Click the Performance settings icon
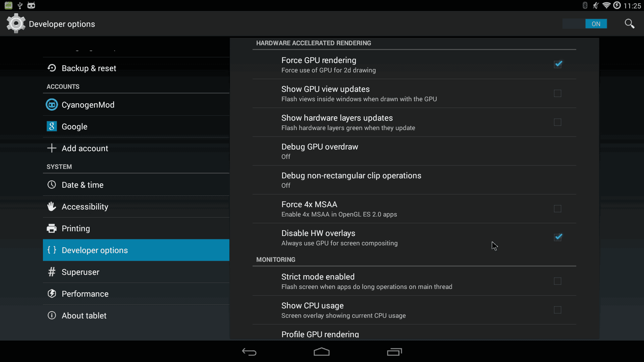This screenshot has width=644, height=362. click(x=51, y=294)
